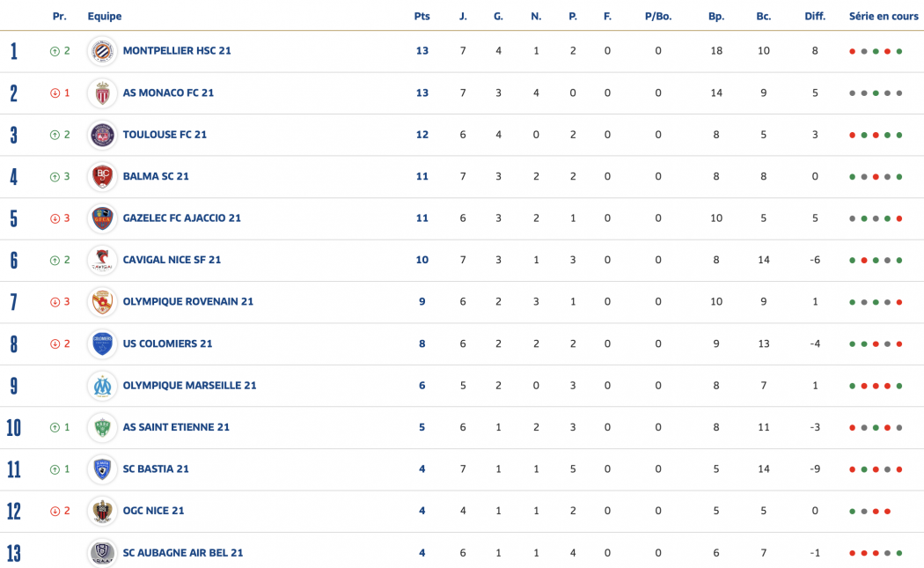Click the US Colomiers club logo
The width and height of the screenshot is (924, 568).
[x=102, y=343]
